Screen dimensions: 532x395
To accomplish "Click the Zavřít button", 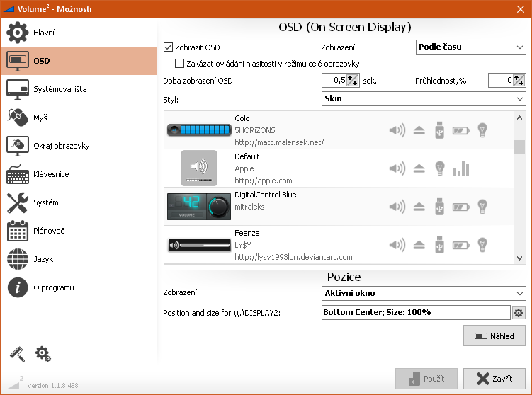I will [494, 379].
